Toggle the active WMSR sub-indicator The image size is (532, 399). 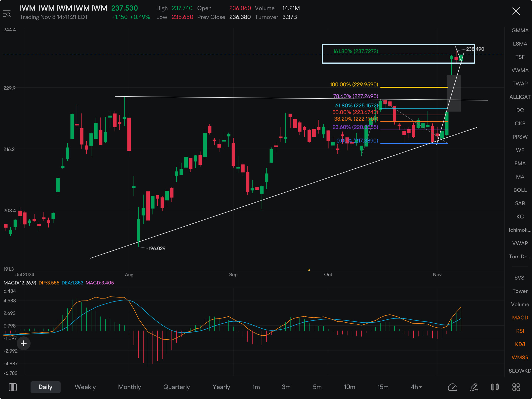coord(520,358)
